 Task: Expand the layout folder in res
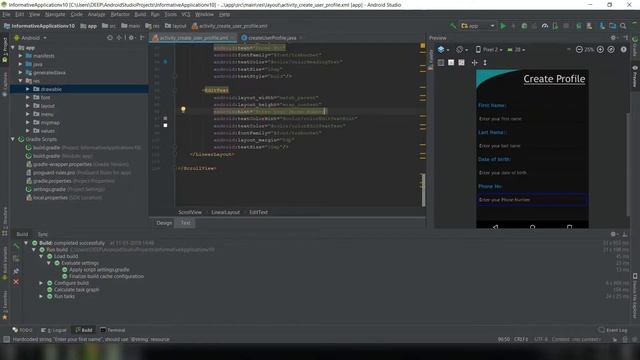tap(28, 106)
